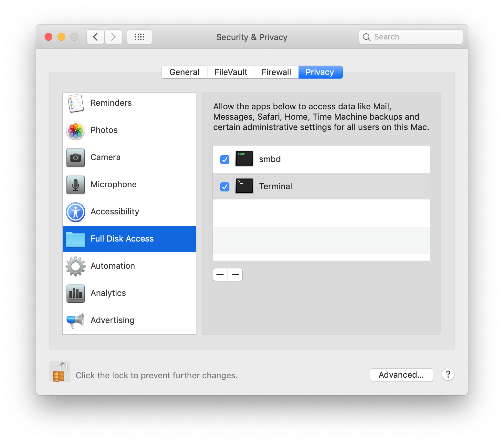Click the unlocked padlock to prevent changes
The width and height of the screenshot is (504, 443).
point(59,371)
